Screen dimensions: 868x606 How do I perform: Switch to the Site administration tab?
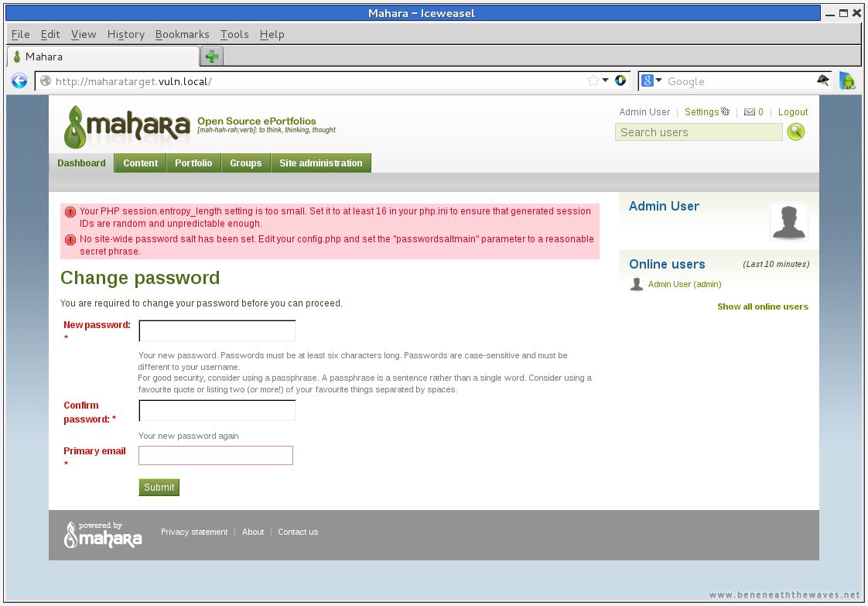[x=321, y=163]
